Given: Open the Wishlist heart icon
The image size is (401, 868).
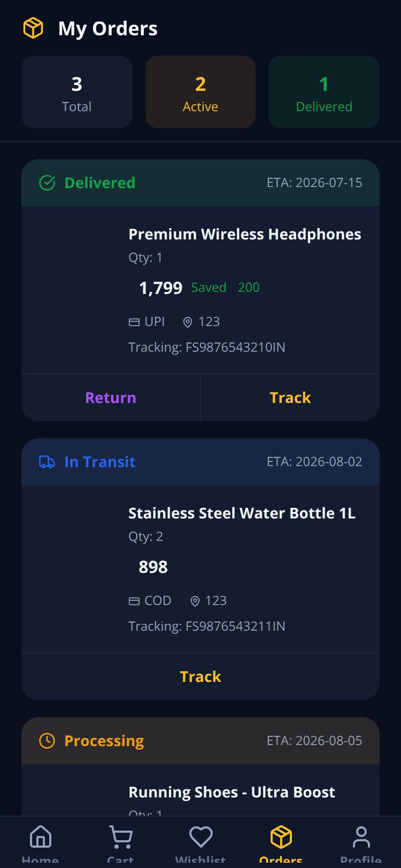Looking at the screenshot, I should pos(201,836).
